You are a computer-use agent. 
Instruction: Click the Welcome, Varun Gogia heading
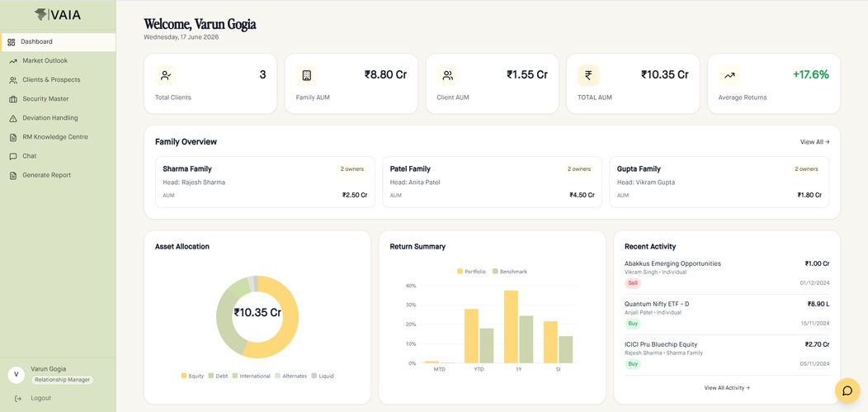tap(200, 24)
